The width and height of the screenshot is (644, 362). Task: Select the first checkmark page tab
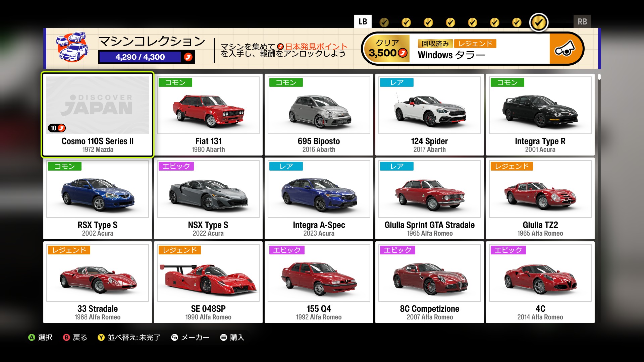[x=384, y=22]
